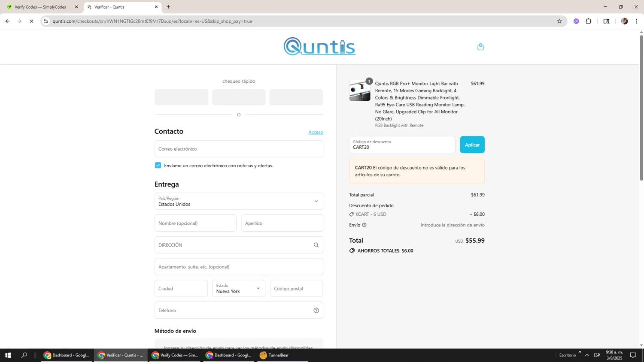Click the second Dashboard Google taskbar window
The image size is (644, 362).
point(229,355)
